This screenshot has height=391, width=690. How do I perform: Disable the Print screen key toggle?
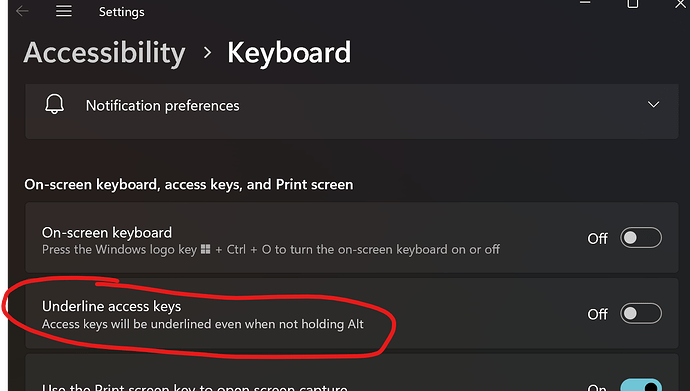click(x=641, y=385)
